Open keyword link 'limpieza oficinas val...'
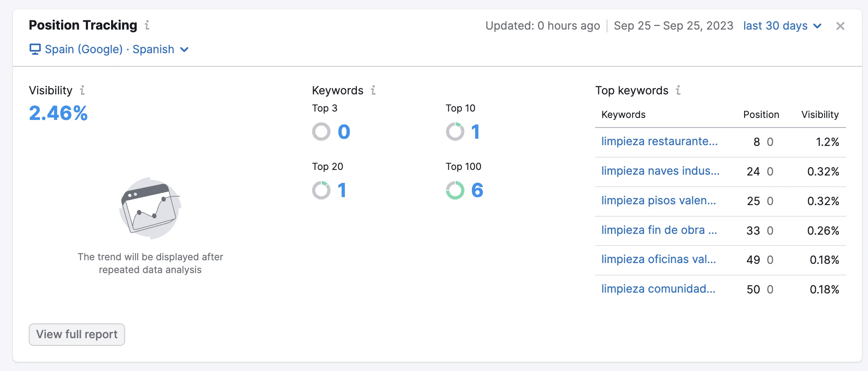 659,259
